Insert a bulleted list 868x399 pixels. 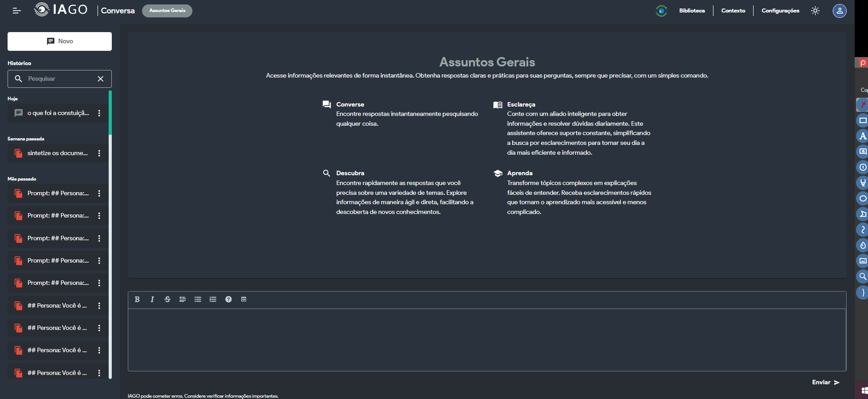[198, 300]
